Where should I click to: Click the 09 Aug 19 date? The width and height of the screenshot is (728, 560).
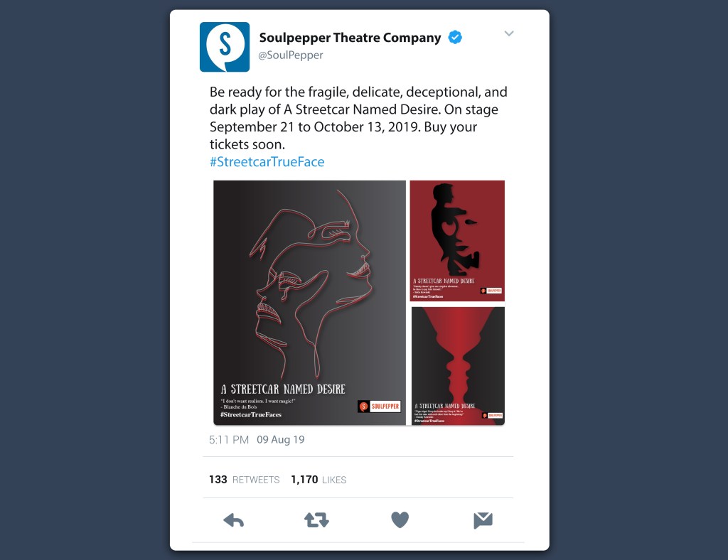tap(280, 440)
